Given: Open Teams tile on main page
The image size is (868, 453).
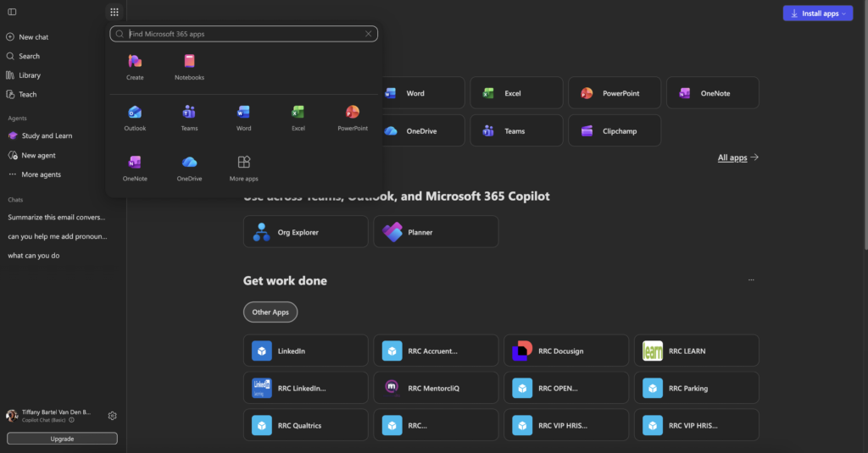Looking at the screenshot, I should 516,130.
